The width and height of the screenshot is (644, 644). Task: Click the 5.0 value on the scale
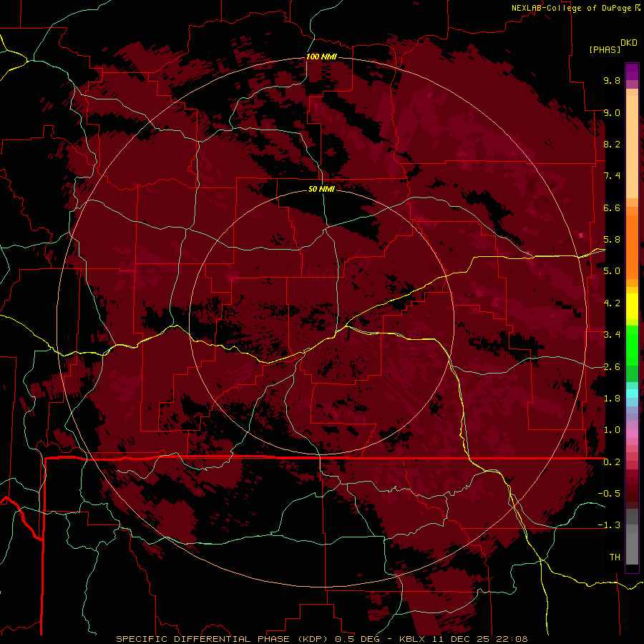pyautogui.click(x=612, y=271)
